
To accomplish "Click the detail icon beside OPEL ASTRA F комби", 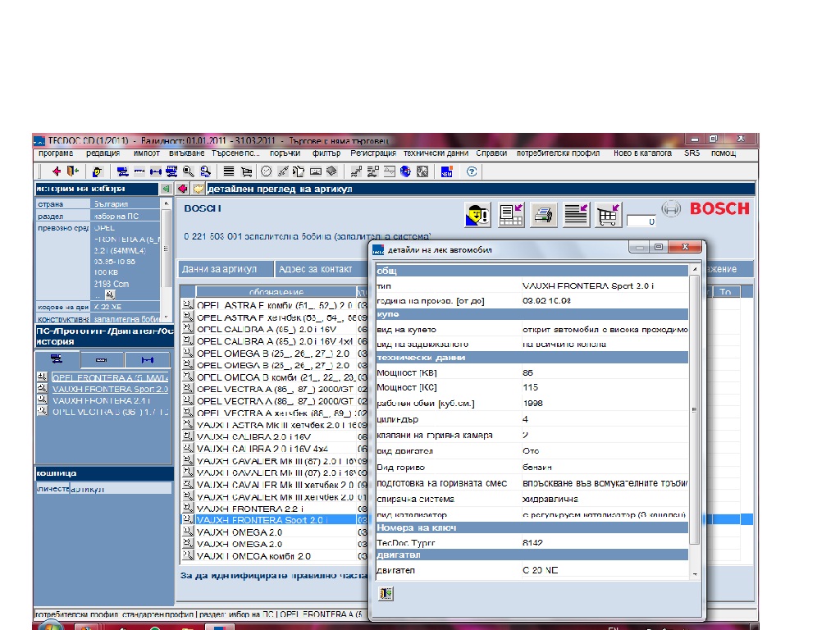I will click(188, 305).
